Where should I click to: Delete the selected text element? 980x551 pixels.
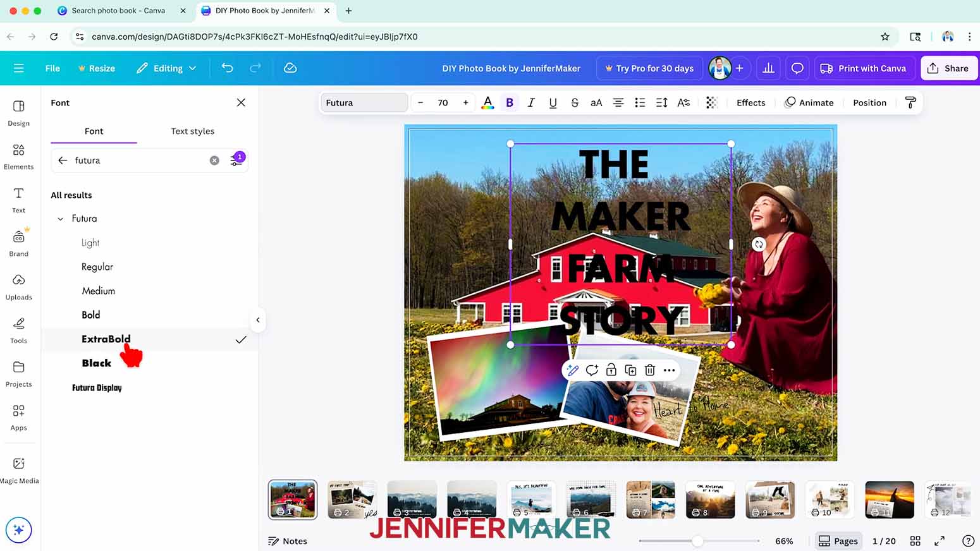pos(649,370)
